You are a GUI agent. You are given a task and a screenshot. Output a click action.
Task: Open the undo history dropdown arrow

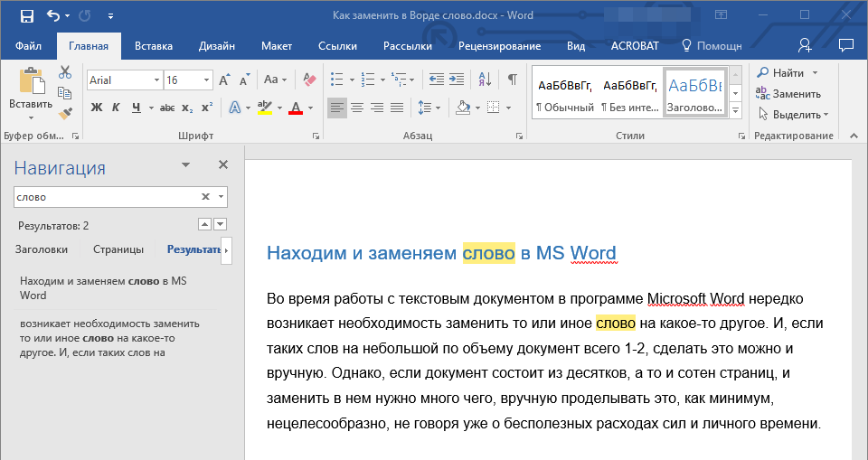pyautogui.click(x=68, y=16)
